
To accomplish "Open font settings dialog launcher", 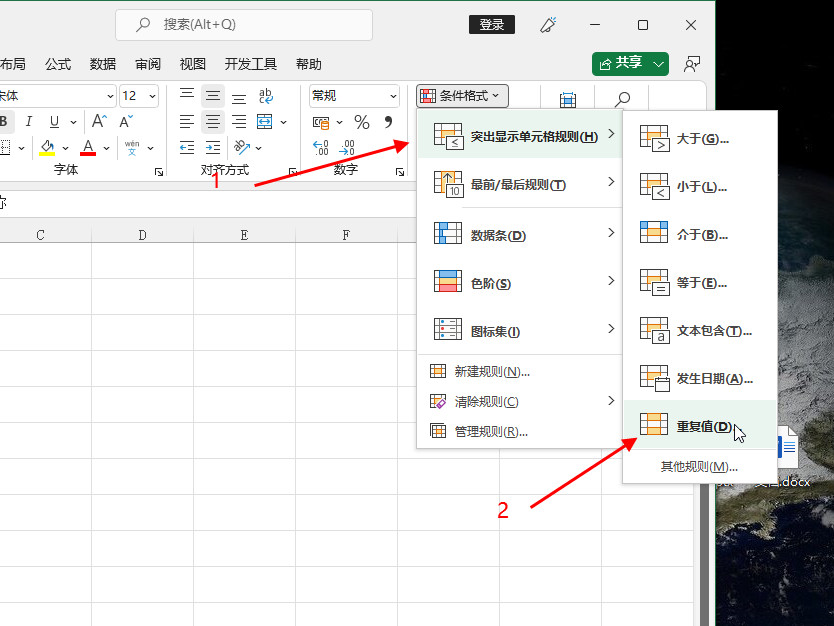I will click(159, 172).
